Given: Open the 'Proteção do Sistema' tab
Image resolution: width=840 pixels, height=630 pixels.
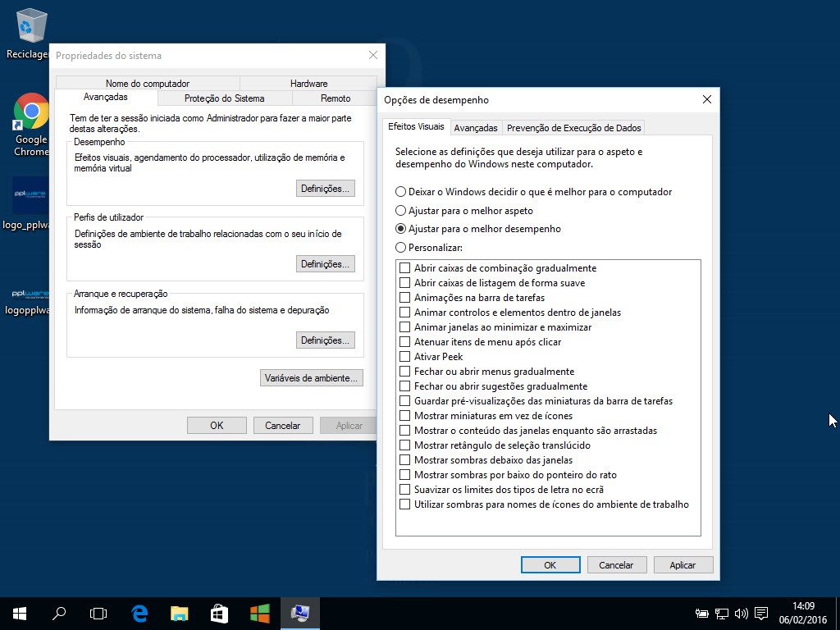Looking at the screenshot, I should pyautogui.click(x=224, y=98).
